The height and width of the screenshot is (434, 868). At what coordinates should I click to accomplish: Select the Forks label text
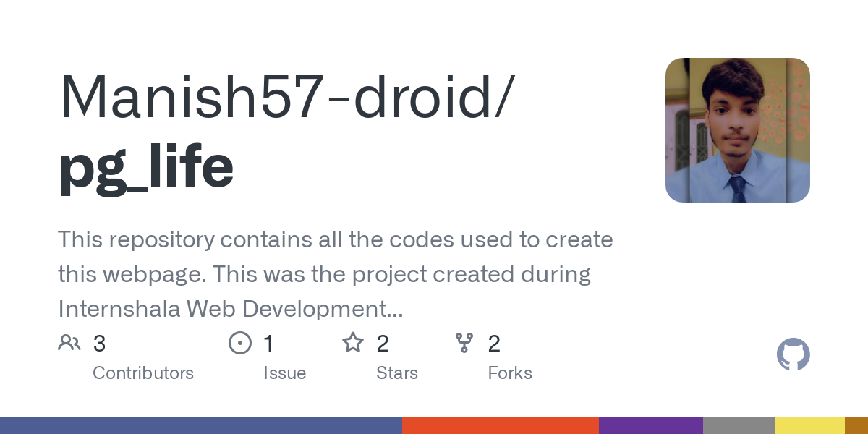510,373
